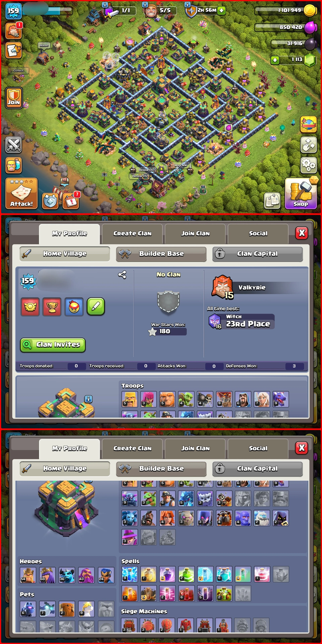The width and height of the screenshot is (322, 644).
Task: Click Town Hall info button in profile
Action: [x=89, y=399]
